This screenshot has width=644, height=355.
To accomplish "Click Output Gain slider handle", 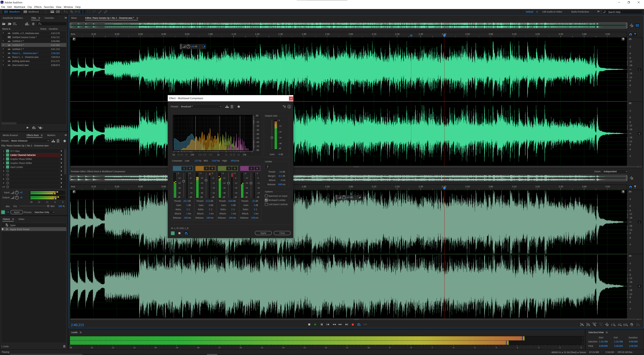I will 272,138.
